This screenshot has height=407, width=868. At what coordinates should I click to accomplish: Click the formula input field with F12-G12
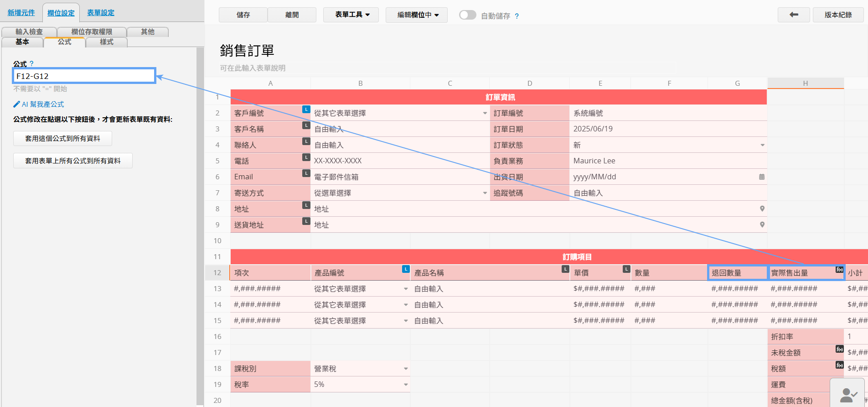tap(84, 76)
